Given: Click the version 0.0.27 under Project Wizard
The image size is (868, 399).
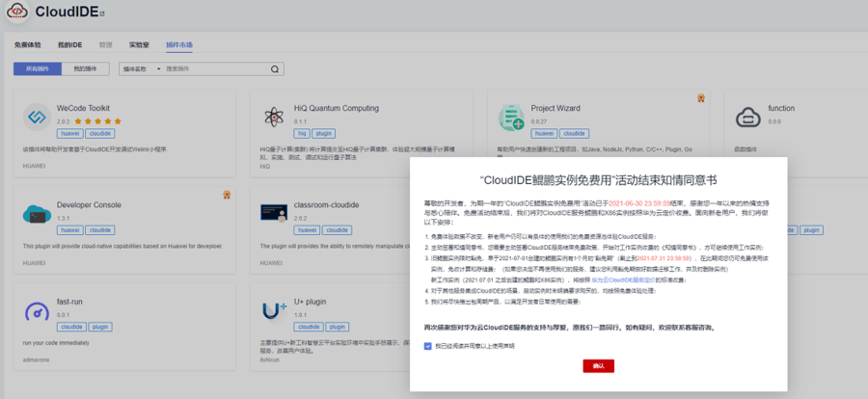Looking at the screenshot, I should point(538,121).
